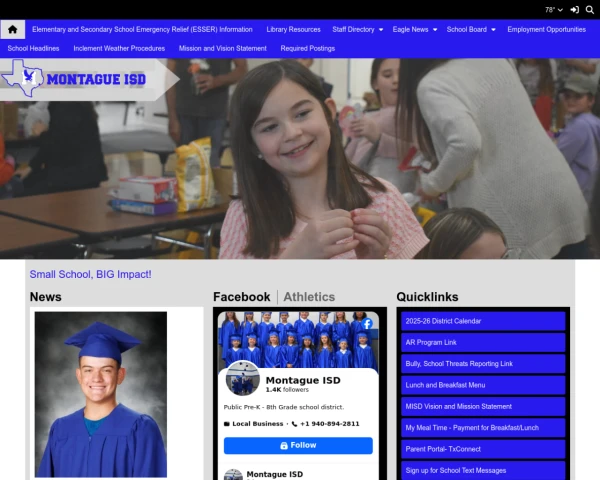The width and height of the screenshot is (600, 480).
Task: Switch to the Athletics tab
Action: pyautogui.click(x=309, y=297)
